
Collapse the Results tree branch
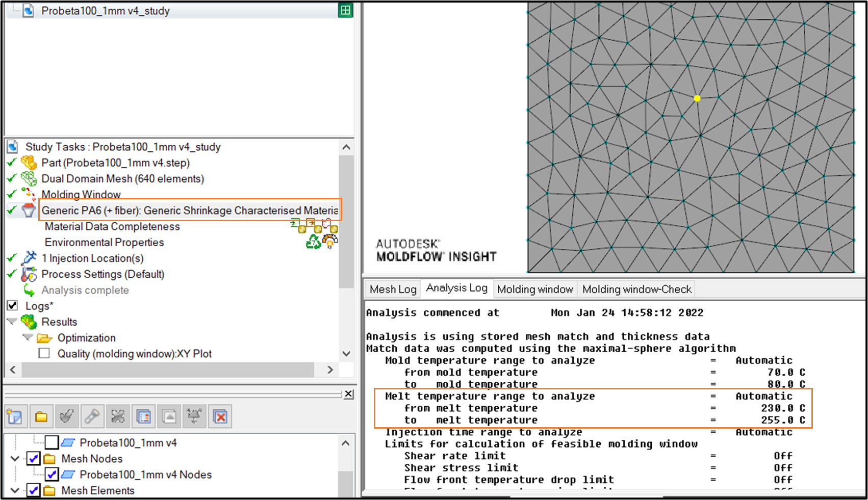(x=12, y=322)
